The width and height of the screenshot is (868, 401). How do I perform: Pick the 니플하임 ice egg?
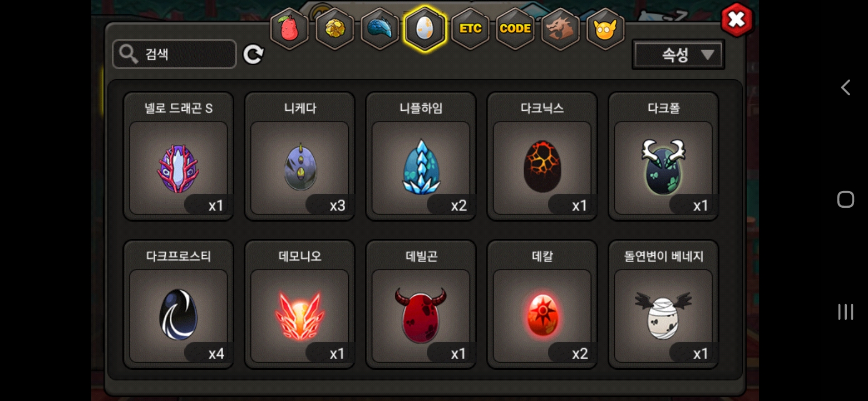click(421, 157)
